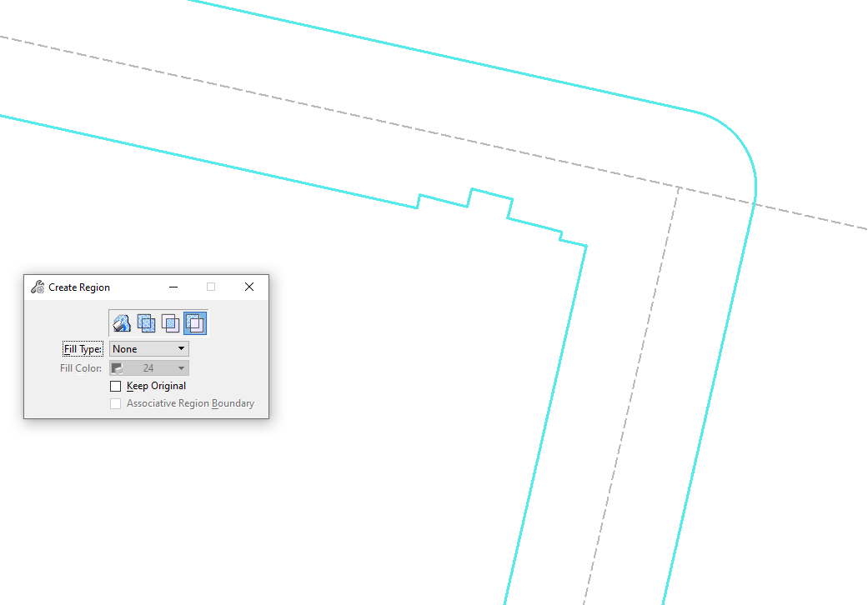Screen dimensions: 868x605
Task: Activate the Difference region method icon
Action: pos(195,323)
